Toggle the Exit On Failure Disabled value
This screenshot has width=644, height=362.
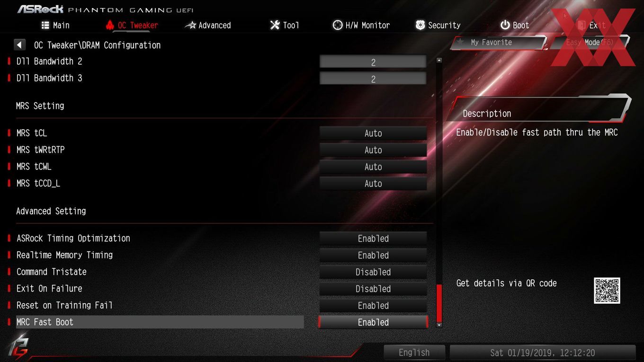[x=373, y=289]
